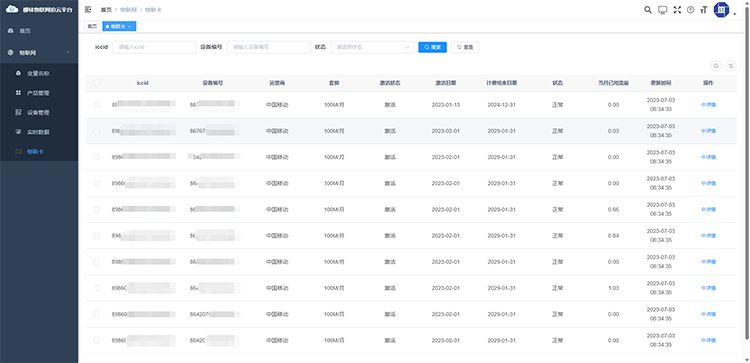Viewport: 750px width, 363px height.
Task: Open the font size setting icon
Action: [x=704, y=10]
